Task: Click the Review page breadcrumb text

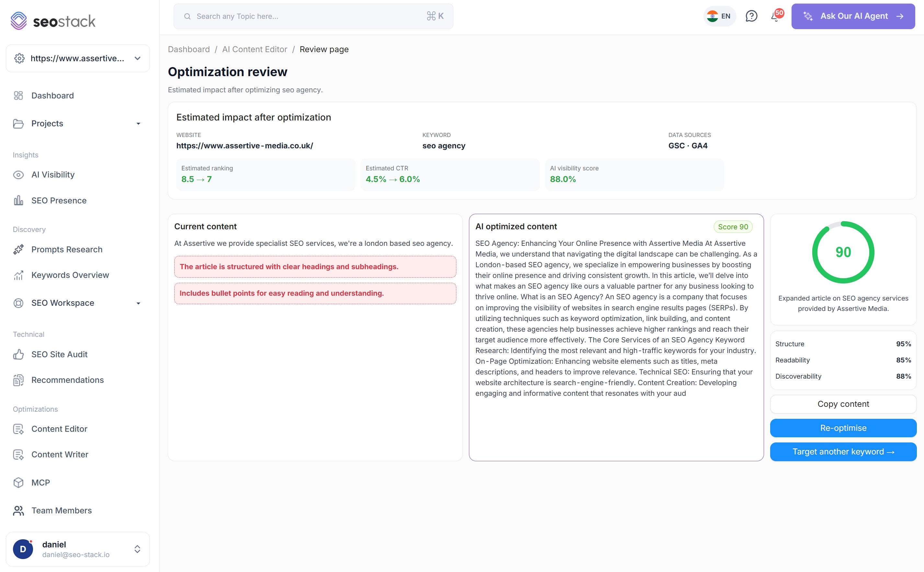Action: point(324,49)
